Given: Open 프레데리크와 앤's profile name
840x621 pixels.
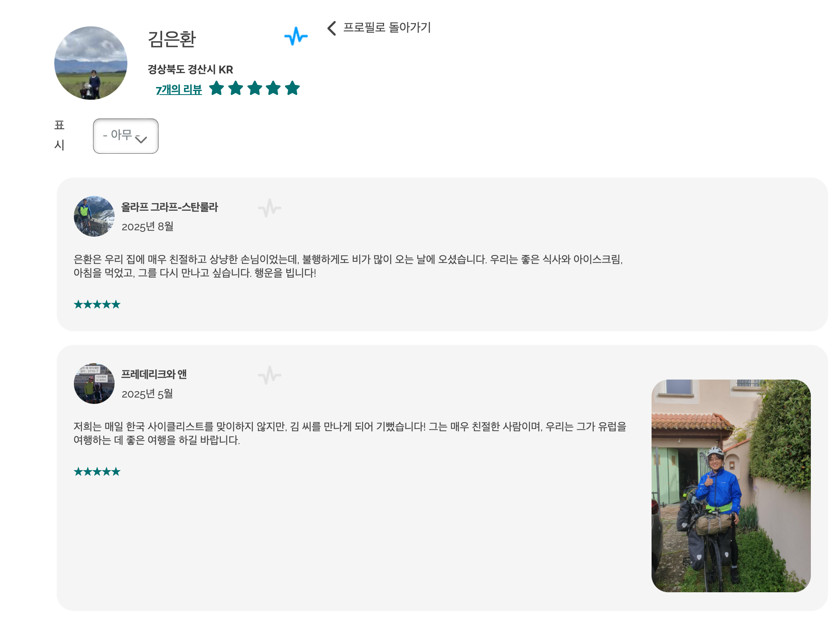Looking at the screenshot, I should coord(154,374).
